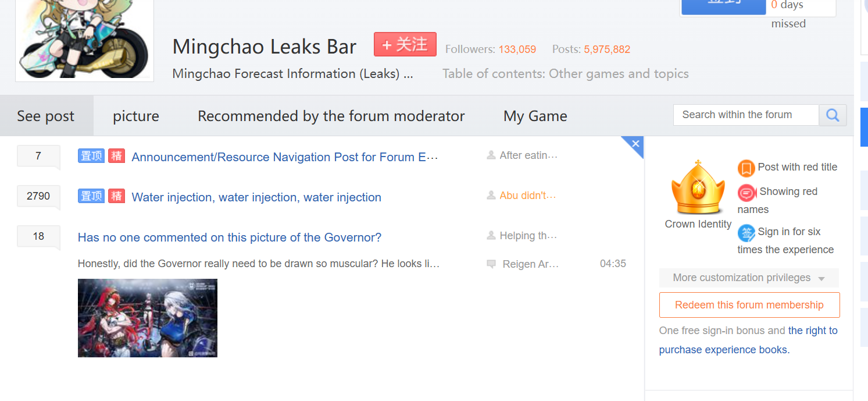Click the reply bubble icon near Reigen
The height and width of the screenshot is (401, 868).
491,264
